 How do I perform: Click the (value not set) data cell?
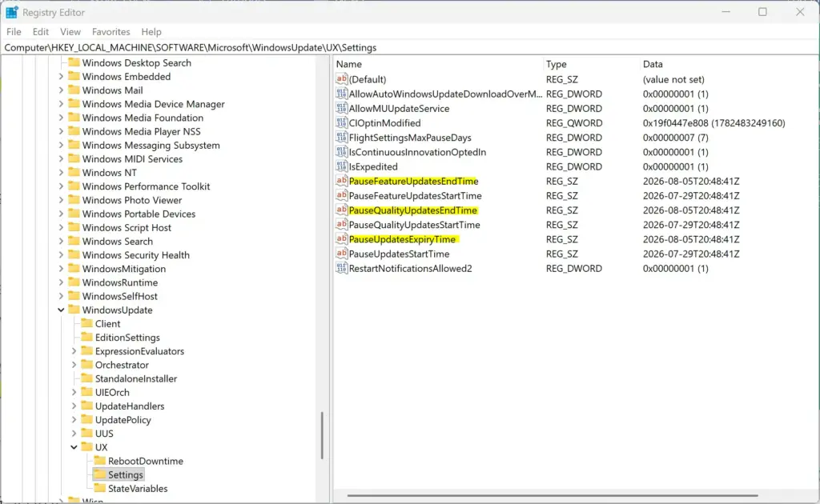673,79
